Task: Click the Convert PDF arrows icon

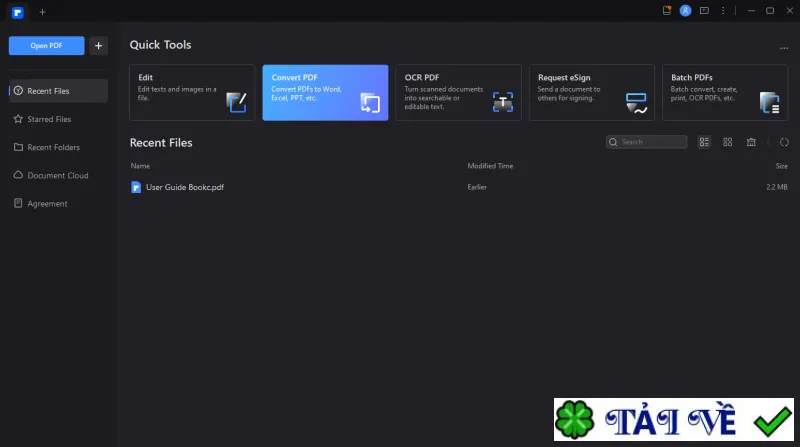Action: click(x=370, y=103)
